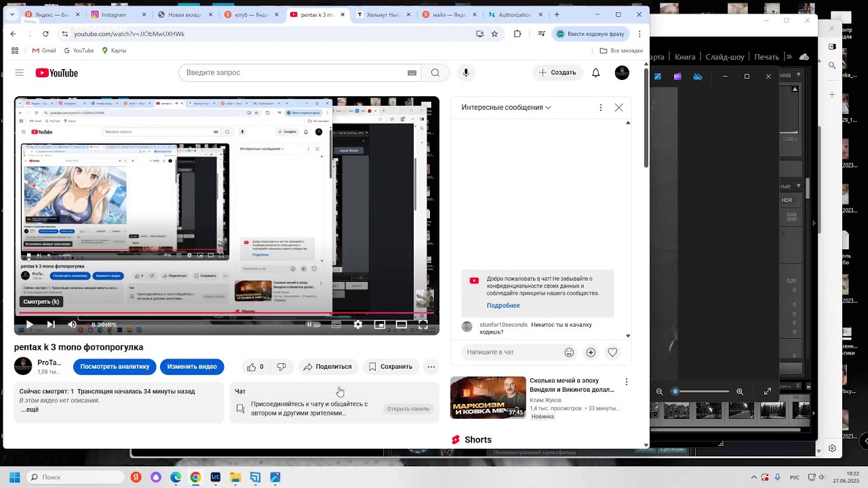Enable theater mode in the player

[401, 325]
